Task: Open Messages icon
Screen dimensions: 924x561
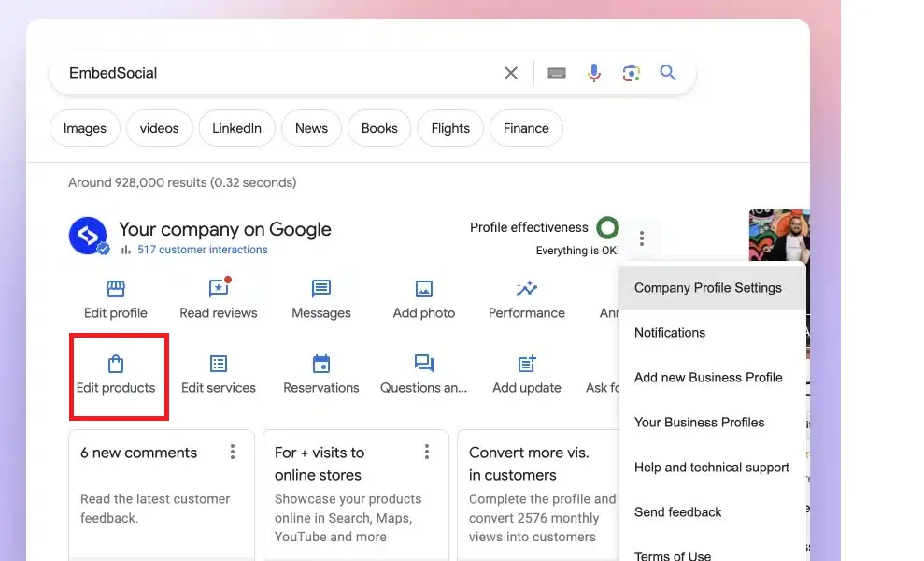Action: (x=321, y=289)
